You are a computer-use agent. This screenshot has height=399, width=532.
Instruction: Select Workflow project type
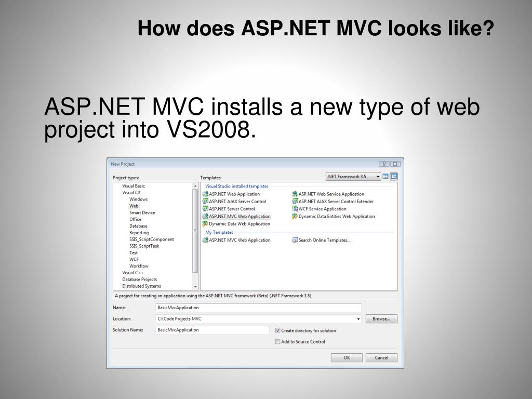tap(139, 266)
